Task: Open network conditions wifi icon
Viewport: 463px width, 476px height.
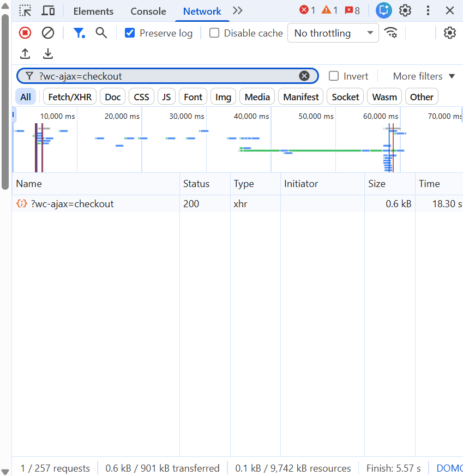Action: (390, 33)
